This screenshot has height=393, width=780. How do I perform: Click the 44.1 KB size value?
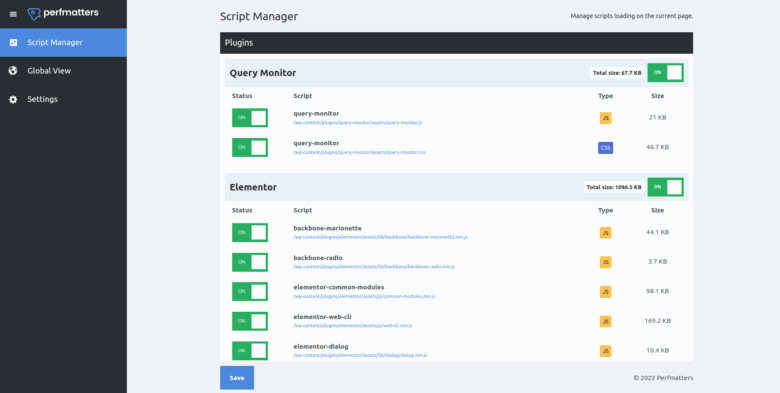[x=658, y=232]
